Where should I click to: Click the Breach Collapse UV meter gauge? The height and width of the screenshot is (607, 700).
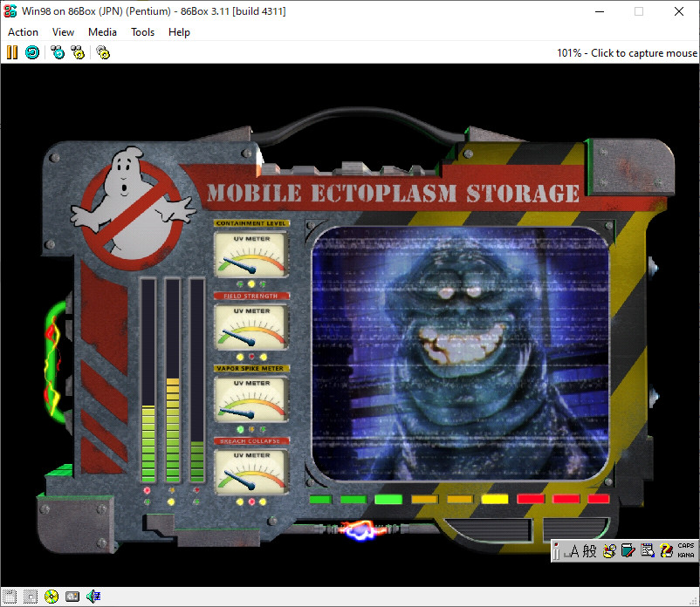tap(251, 472)
